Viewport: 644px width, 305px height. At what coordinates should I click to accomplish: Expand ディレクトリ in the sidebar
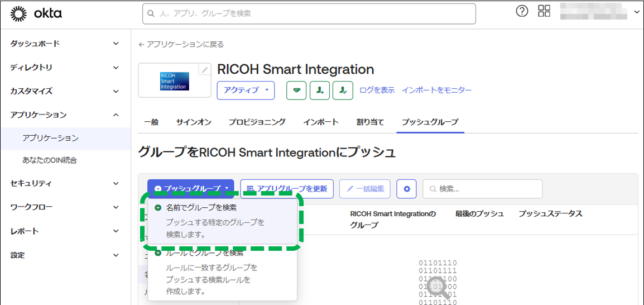pos(65,68)
